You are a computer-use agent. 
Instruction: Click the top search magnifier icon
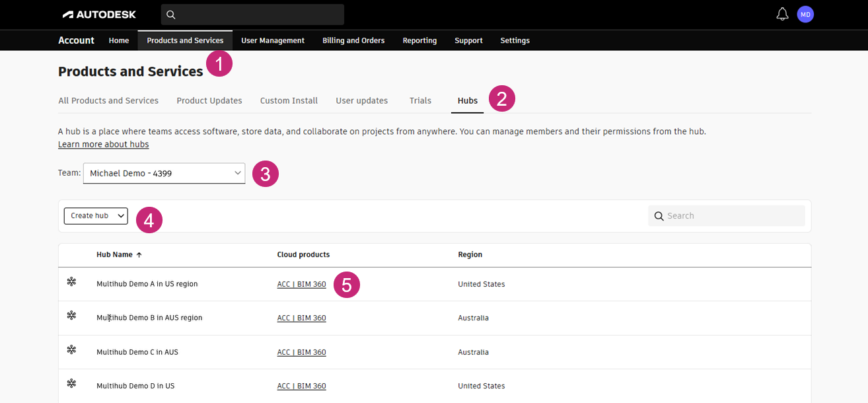click(170, 14)
